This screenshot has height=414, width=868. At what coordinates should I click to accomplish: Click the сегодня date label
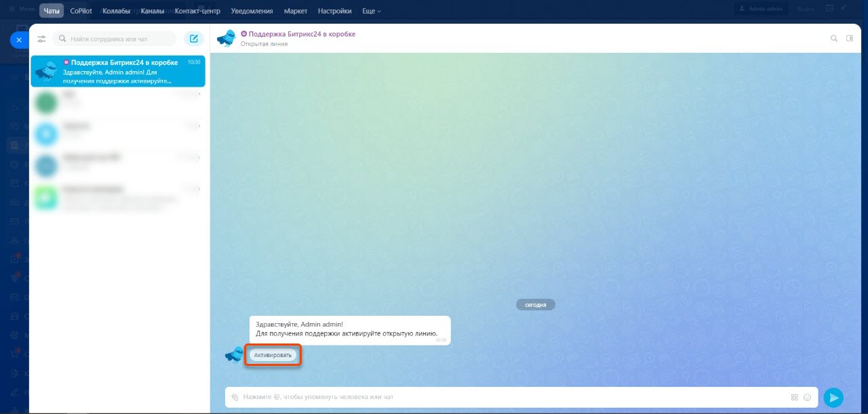coord(536,305)
